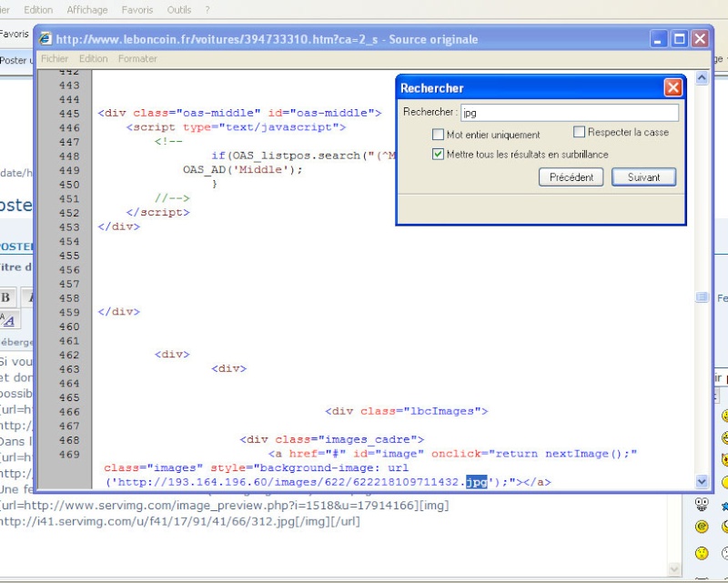Maximize the Source originale window
Image resolution: width=728 pixels, height=583 pixels.
(x=679, y=39)
